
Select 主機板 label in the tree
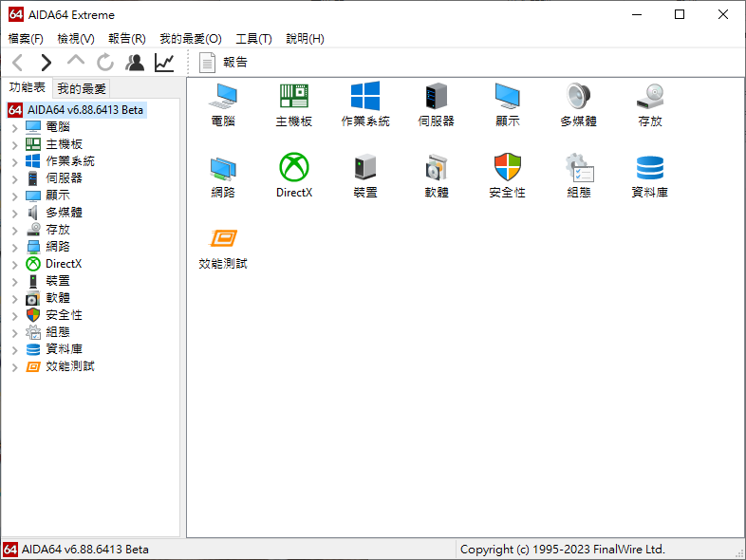point(64,144)
